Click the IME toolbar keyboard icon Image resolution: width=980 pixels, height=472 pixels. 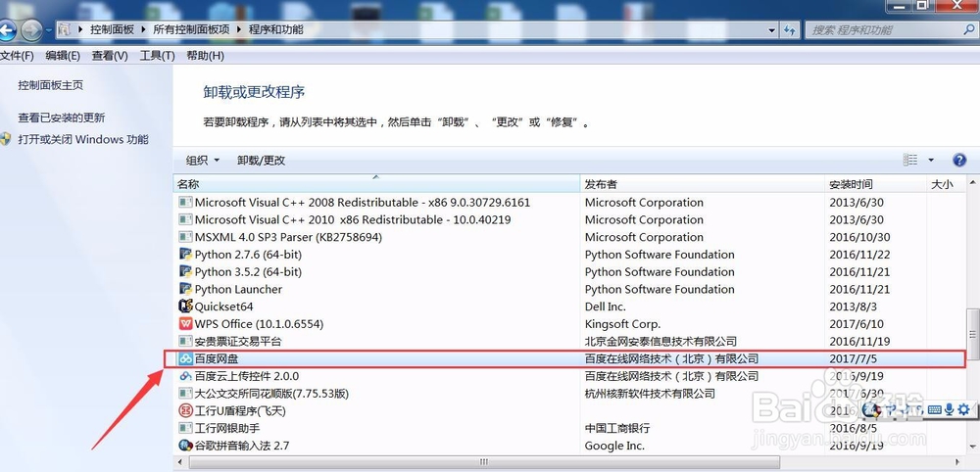934,410
